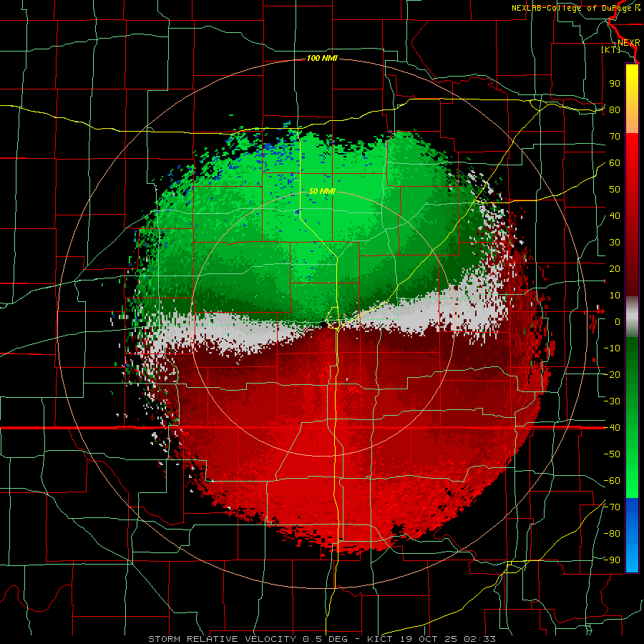Click the 50 value on the velocity scale
The image size is (644, 644).
[615, 190]
